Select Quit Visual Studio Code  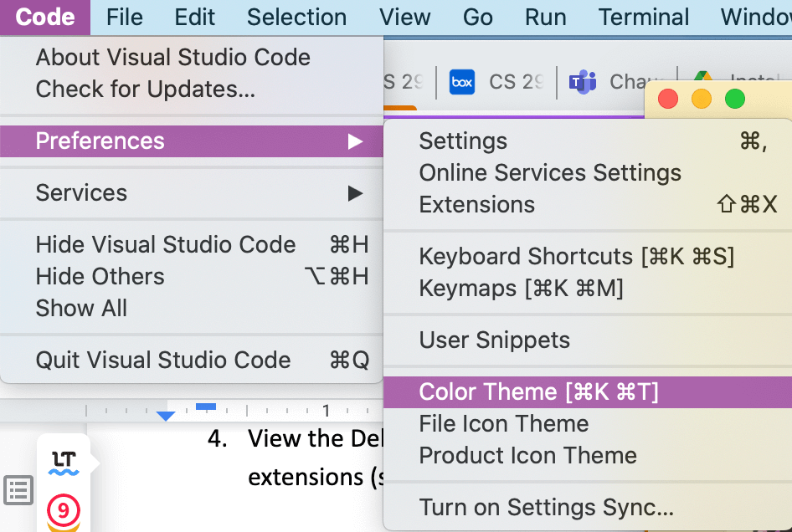(162, 360)
